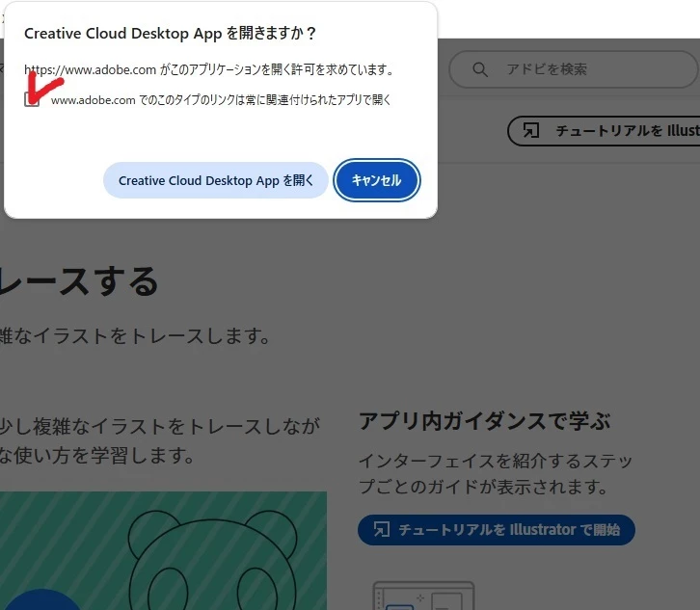Image resolution: width=700 pixels, height=610 pixels.
Task: Focus the アドビを検索 search field
Action: click(574, 69)
